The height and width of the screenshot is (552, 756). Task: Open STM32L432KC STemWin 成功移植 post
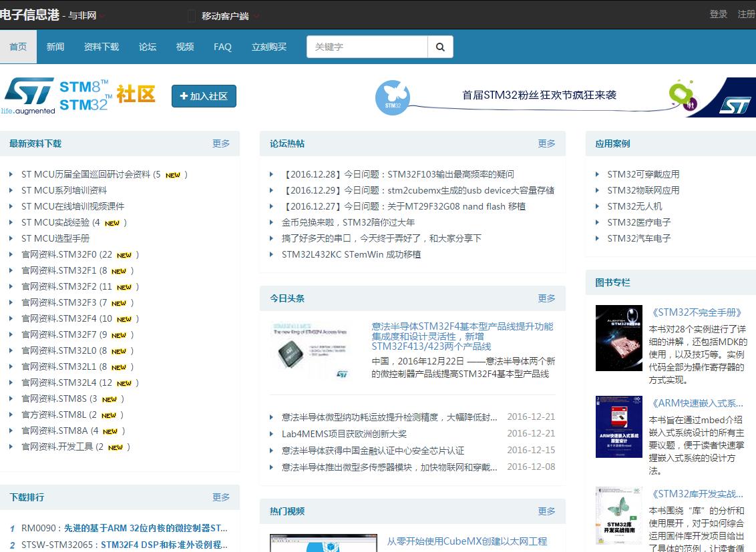click(351, 254)
